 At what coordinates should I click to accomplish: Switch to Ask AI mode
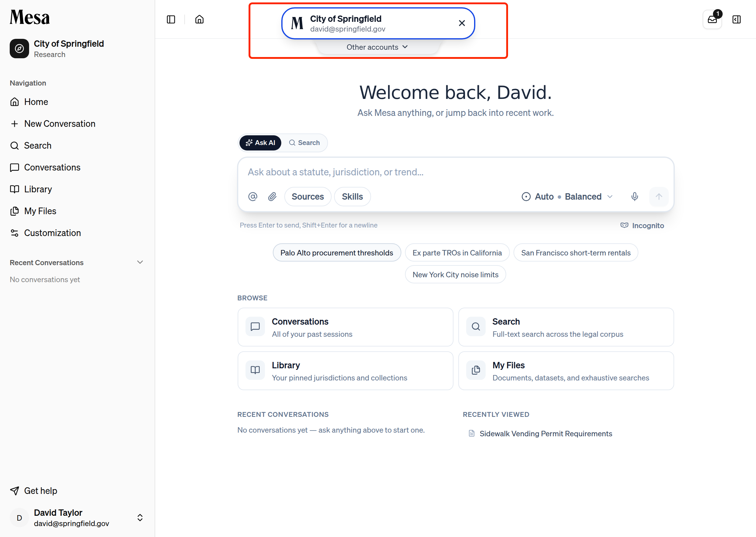pyautogui.click(x=260, y=143)
